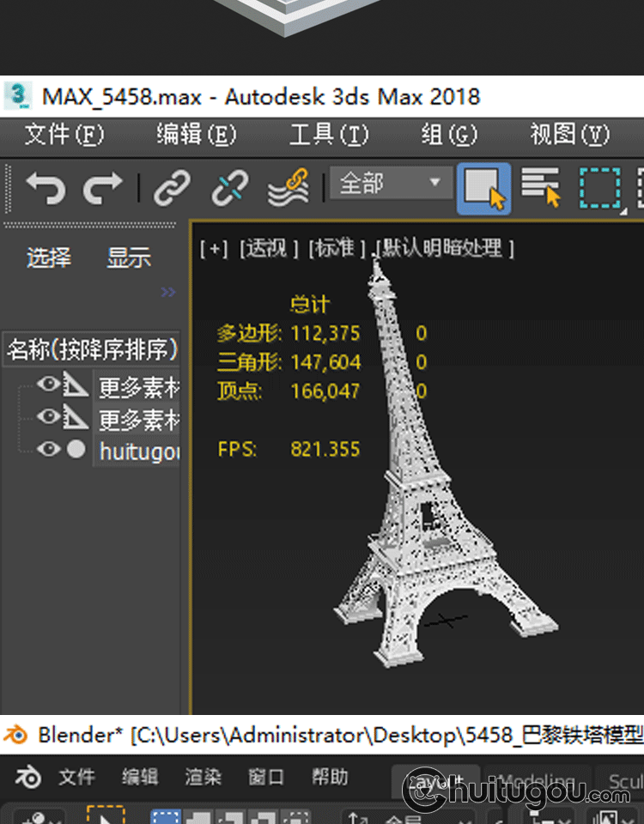Screen dimensions: 644x824
Task: Choose the Rectangular Selection Region tool
Action: click(598, 187)
